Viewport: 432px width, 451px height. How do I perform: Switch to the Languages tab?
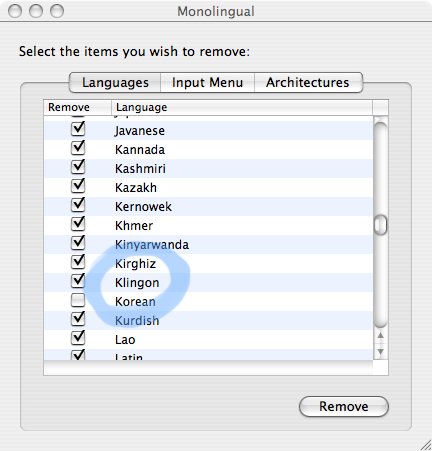coord(115,82)
